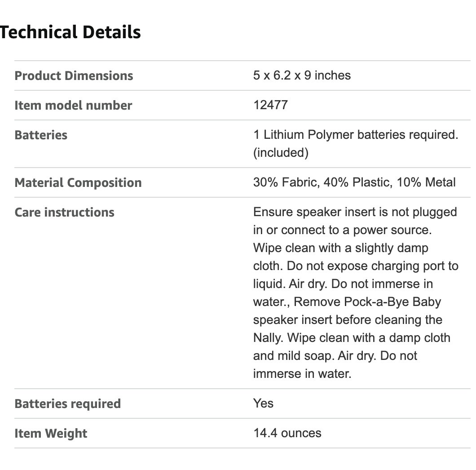This screenshot has height=470, width=476.
Task: Click the Item model number label
Action: click(x=73, y=105)
